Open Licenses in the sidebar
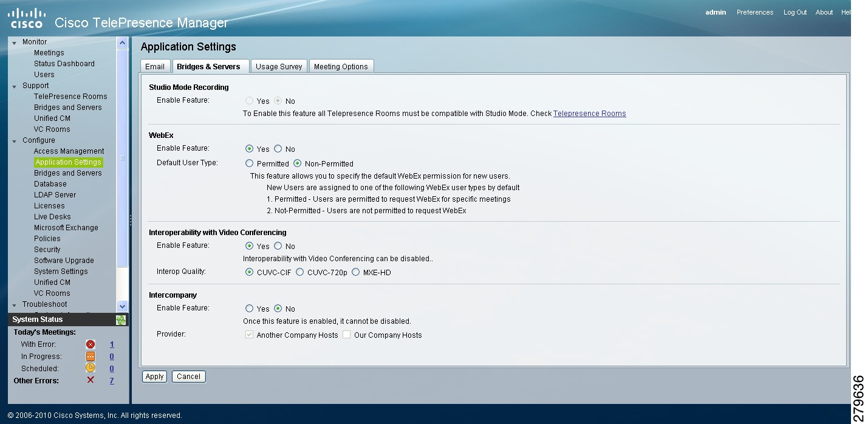This screenshot has height=424, width=868. 49,206
